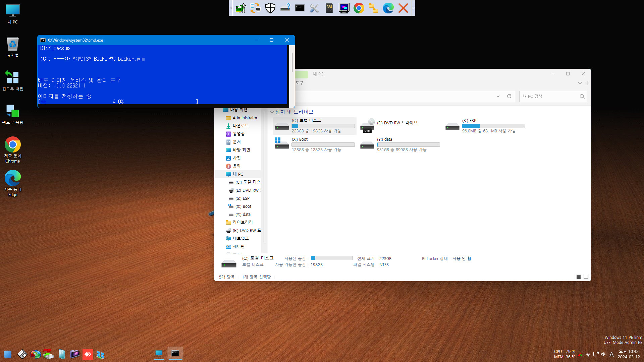Switch explorer to large icons view button

click(x=586, y=277)
